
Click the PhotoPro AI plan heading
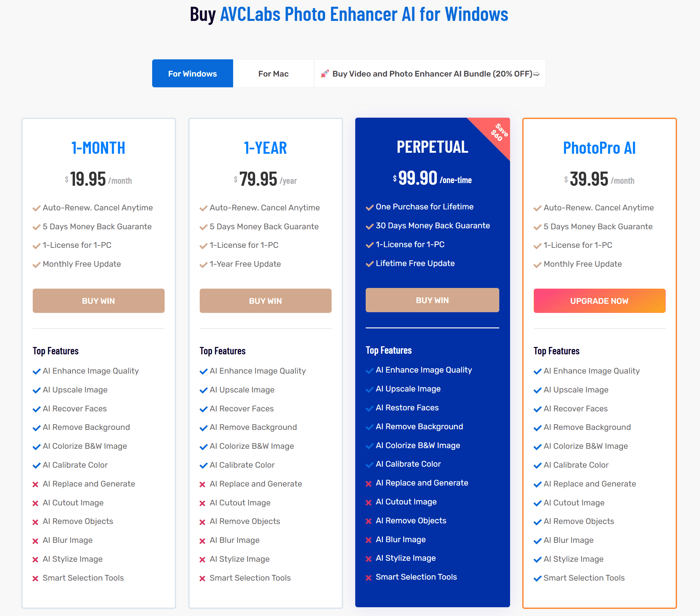[599, 148]
